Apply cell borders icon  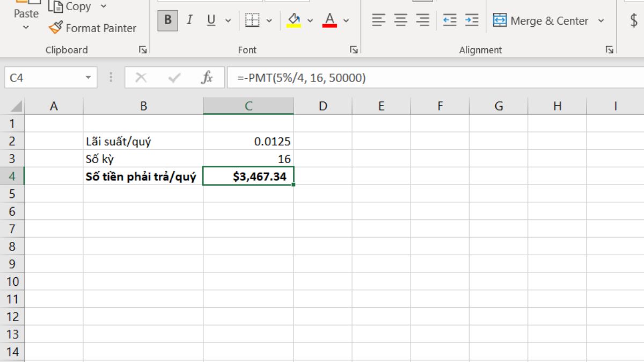(252, 20)
